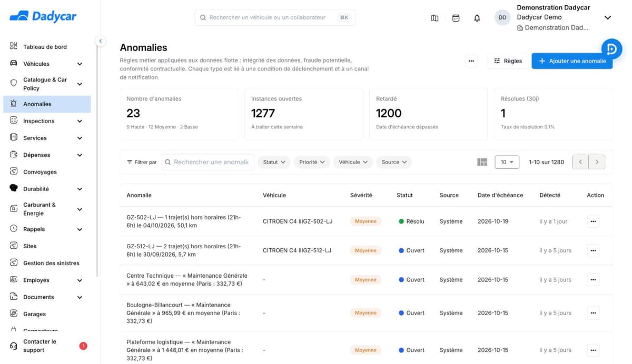Focus the Rechercher une anomalie field
The width and height of the screenshot is (632, 364).
(x=208, y=162)
